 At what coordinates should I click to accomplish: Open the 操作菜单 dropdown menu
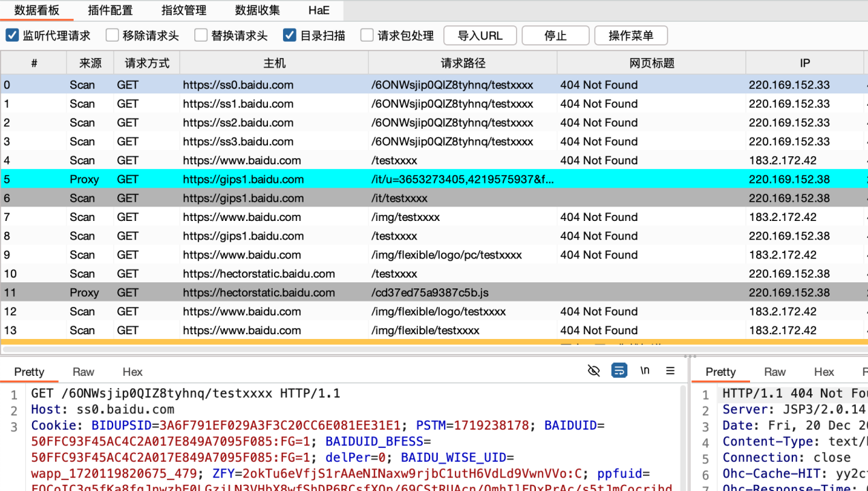click(x=631, y=35)
